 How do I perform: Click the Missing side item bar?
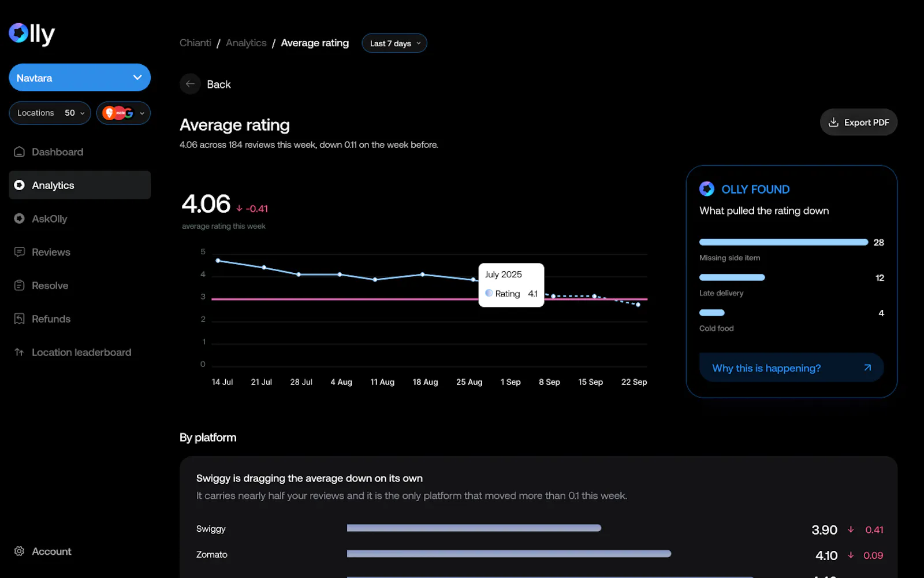(x=784, y=242)
